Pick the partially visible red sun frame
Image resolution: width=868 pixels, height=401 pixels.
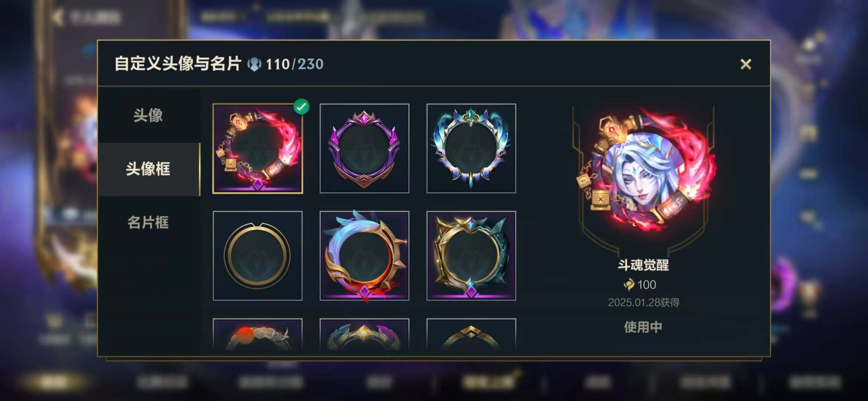pos(258,334)
